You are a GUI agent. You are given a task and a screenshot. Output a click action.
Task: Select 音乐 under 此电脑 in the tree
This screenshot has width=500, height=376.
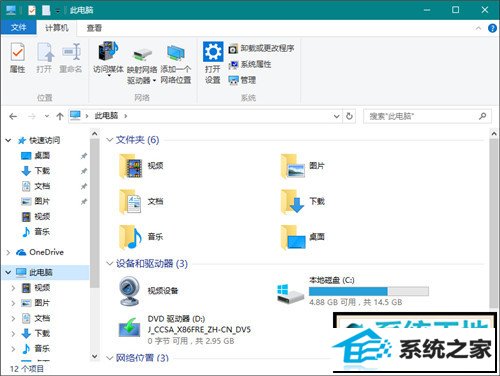42,349
